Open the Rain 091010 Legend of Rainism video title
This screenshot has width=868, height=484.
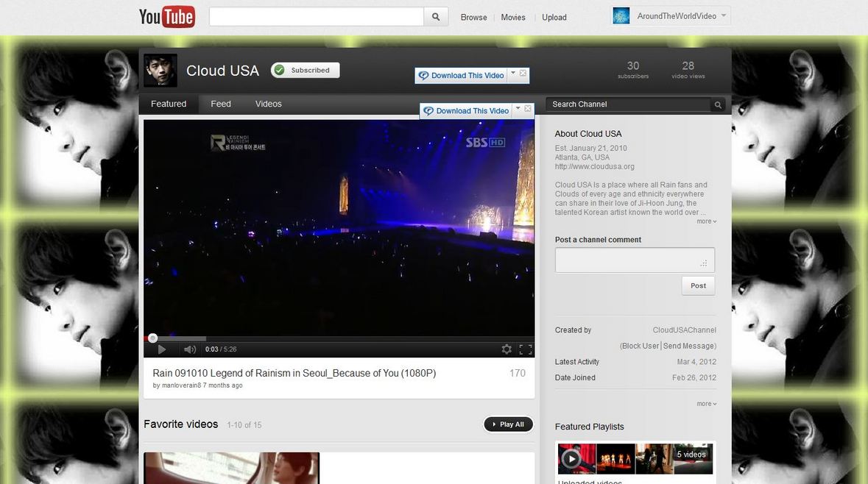pyautogui.click(x=294, y=374)
